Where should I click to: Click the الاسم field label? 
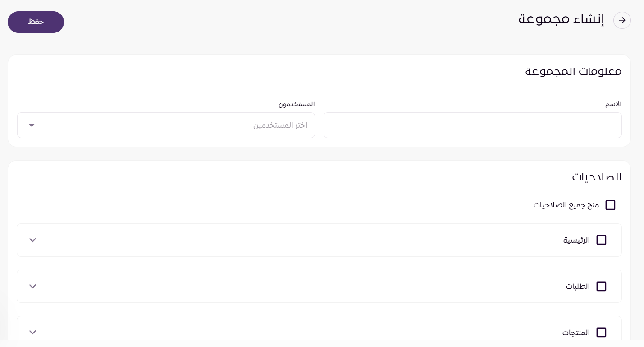coord(613,104)
